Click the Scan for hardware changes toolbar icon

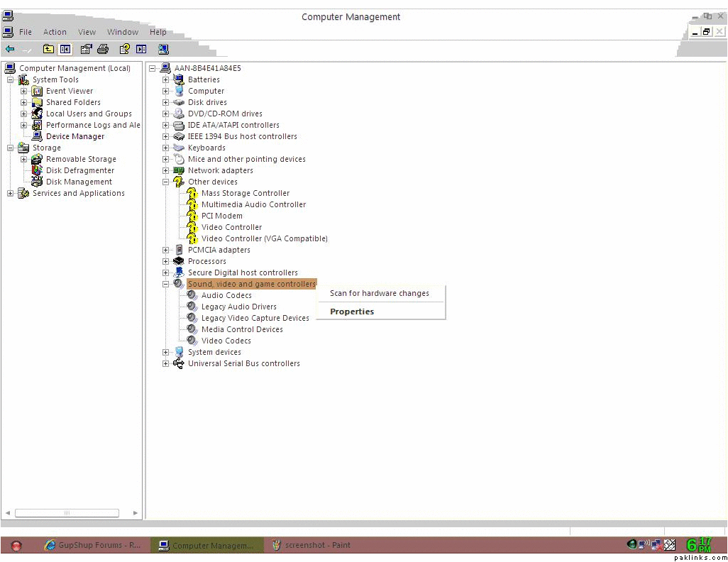point(163,49)
